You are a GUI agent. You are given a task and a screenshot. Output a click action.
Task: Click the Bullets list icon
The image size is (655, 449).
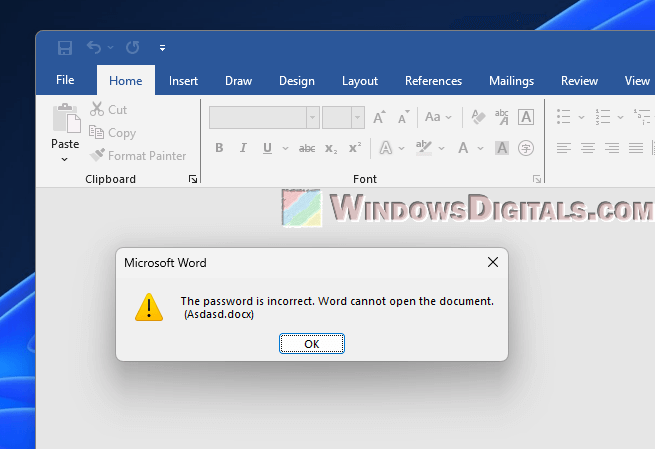[564, 117]
